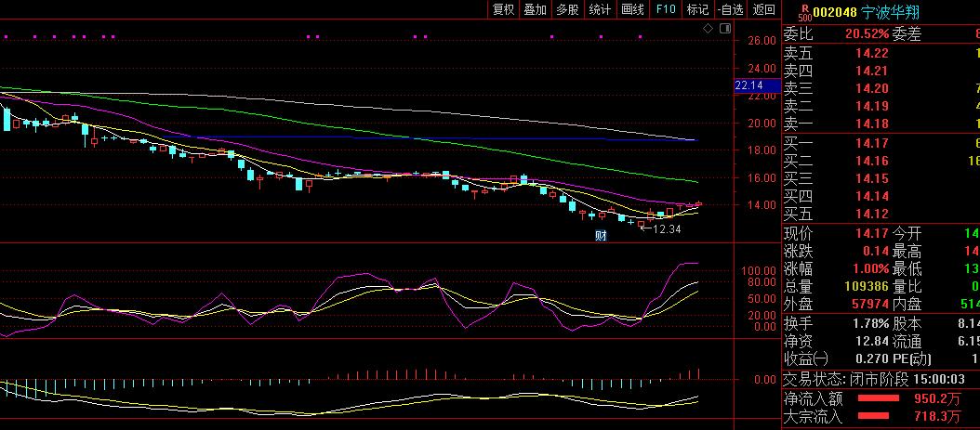Open the 画线 drawing tools
The width and height of the screenshot is (980, 430).
[x=632, y=9]
